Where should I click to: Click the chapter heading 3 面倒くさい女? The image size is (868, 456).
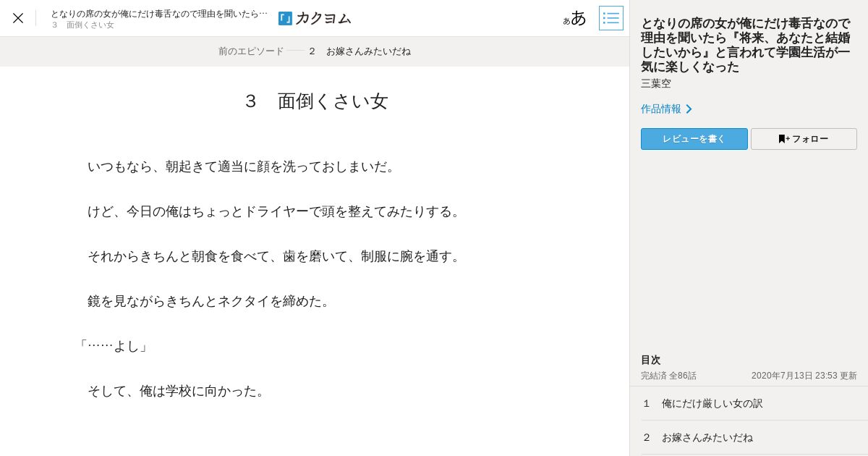click(316, 101)
